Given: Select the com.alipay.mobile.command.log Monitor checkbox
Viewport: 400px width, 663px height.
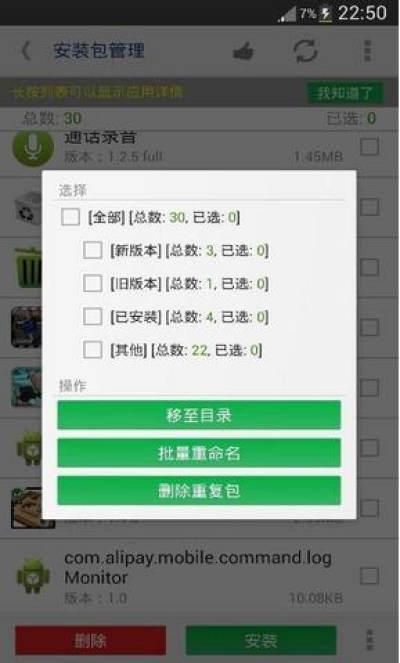Looking at the screenshot, I should pyautogui.click(x=370, y=575).
